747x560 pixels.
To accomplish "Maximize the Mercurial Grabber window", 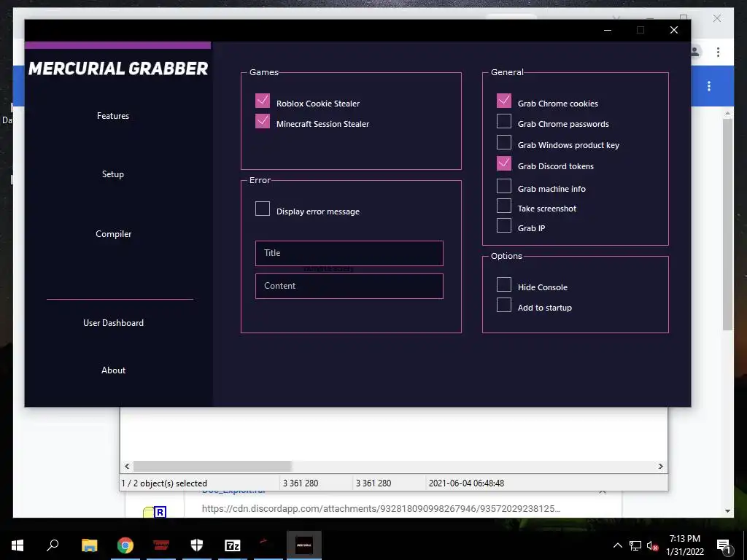I will click(640, 30).
